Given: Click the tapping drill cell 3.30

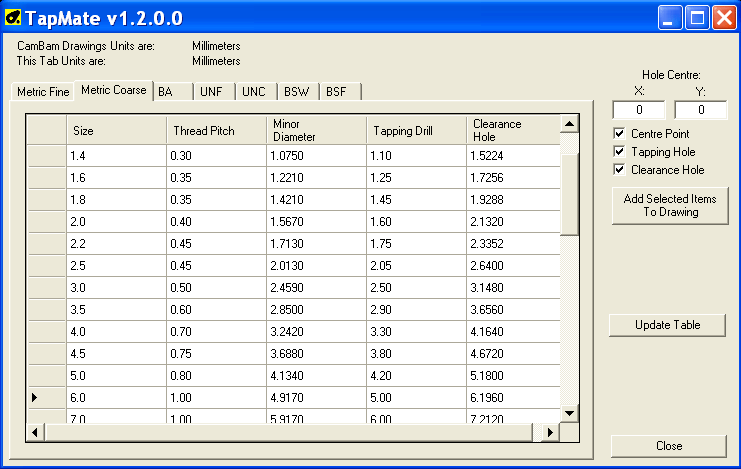Looking at the screenshot, I should point(416,331).
